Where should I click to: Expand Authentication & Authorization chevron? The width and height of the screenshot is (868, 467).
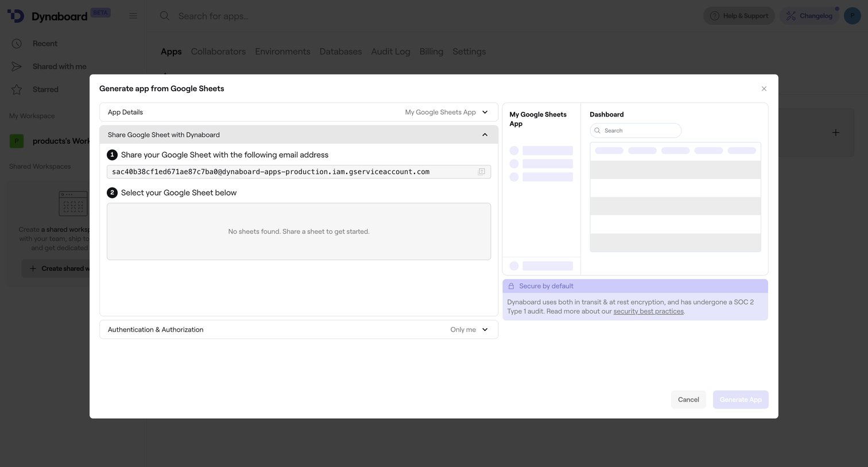tap(485, 330)
